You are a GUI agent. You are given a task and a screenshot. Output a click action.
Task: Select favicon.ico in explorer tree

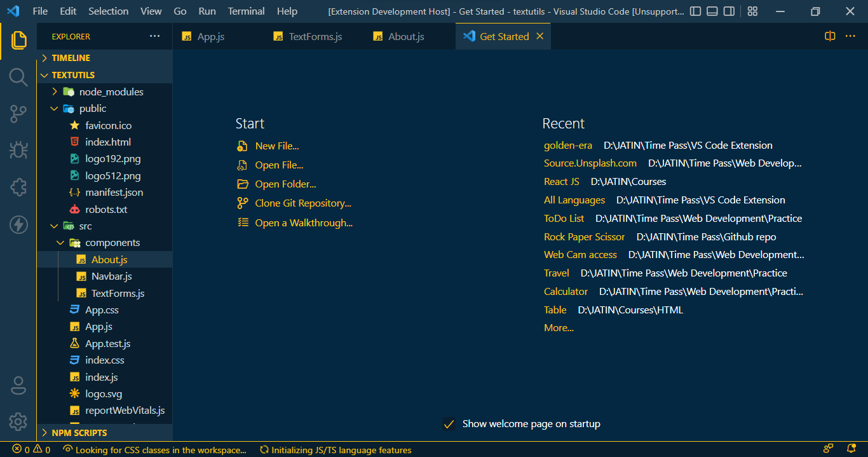point(104,125)
